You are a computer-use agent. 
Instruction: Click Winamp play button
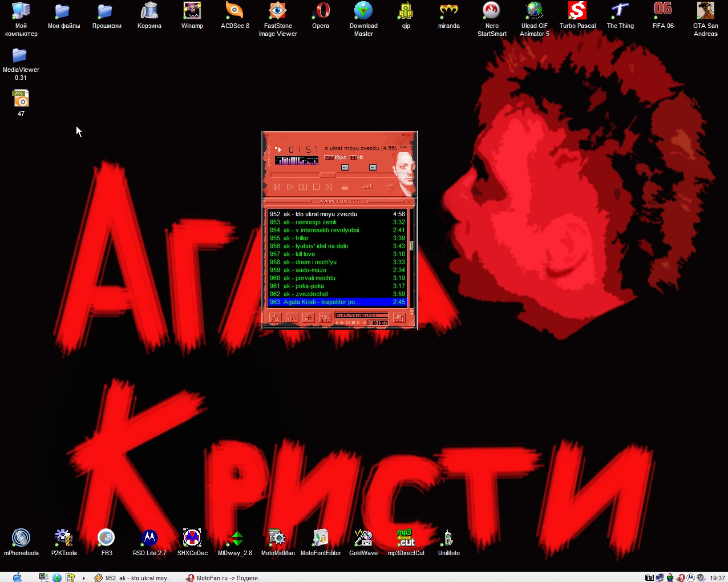click(x=290, y=187)
